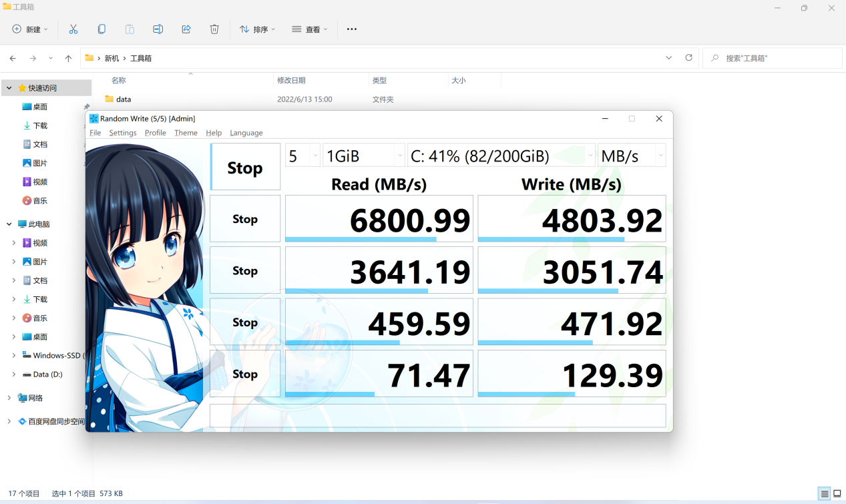846x504 pixels.
Task: Open the 查看 view dropdown in Explorer
Action: point(310,29)
